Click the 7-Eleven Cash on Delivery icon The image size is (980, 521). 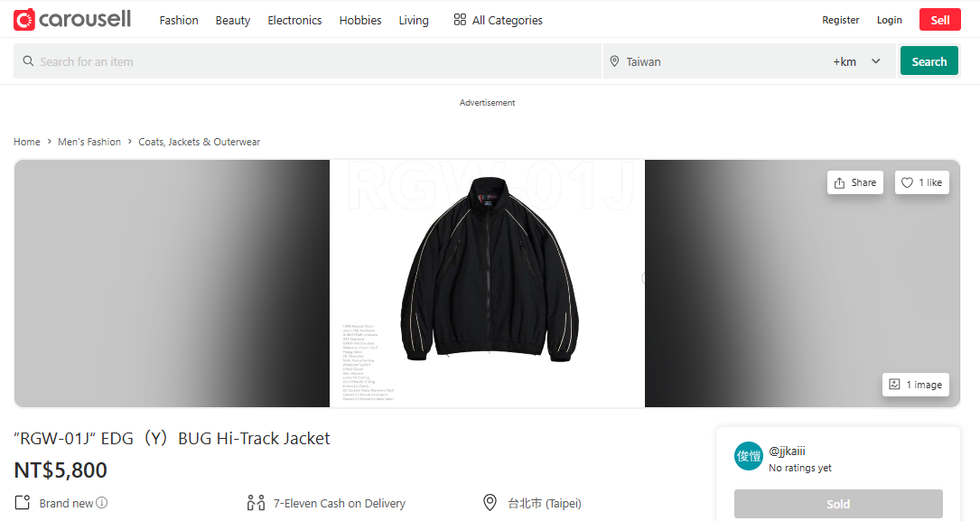point(256,503)
